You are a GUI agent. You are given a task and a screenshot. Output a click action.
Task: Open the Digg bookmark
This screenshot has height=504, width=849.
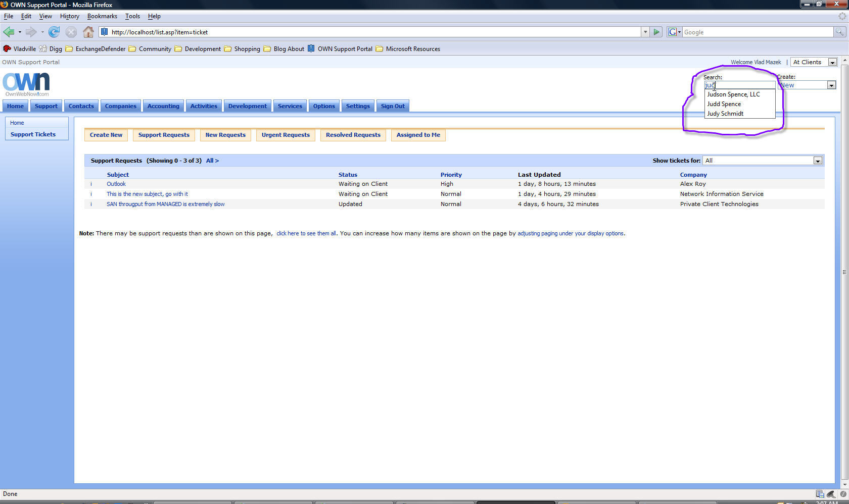coord(51,49)
